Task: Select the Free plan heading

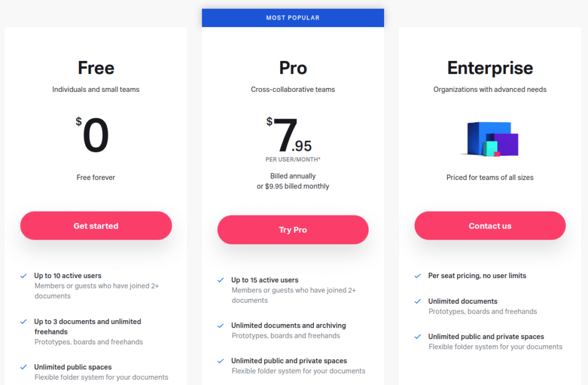Action: [96, 68]
